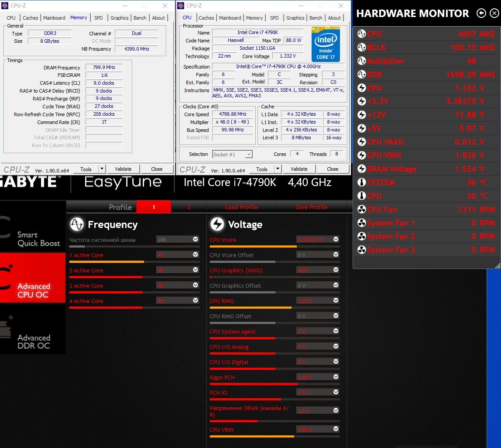The width and height of the screenshot is (501, 448).
Task: Click the lightning icon beside CPU 1.332 V
Action: click(x=361, y=88)
